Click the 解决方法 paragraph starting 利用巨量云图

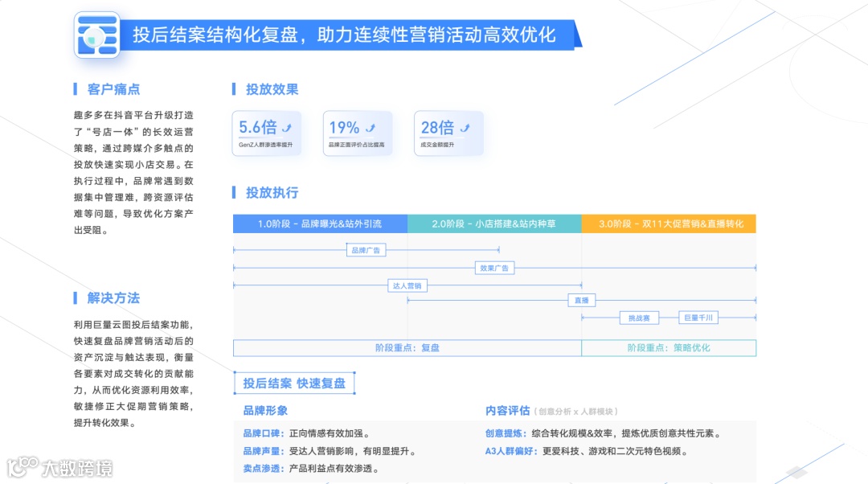pos(133,373)
